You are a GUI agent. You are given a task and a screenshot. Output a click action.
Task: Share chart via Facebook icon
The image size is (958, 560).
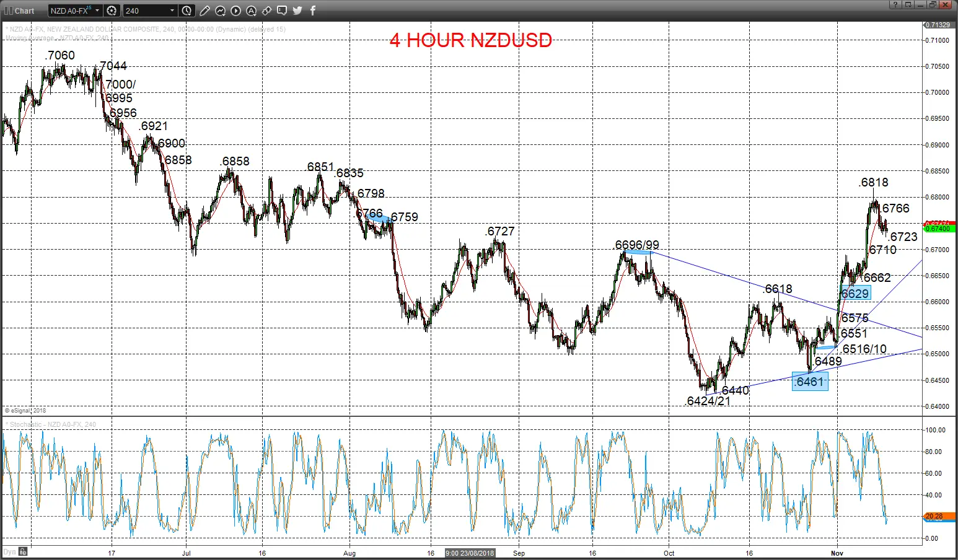(x=313, y=11)
